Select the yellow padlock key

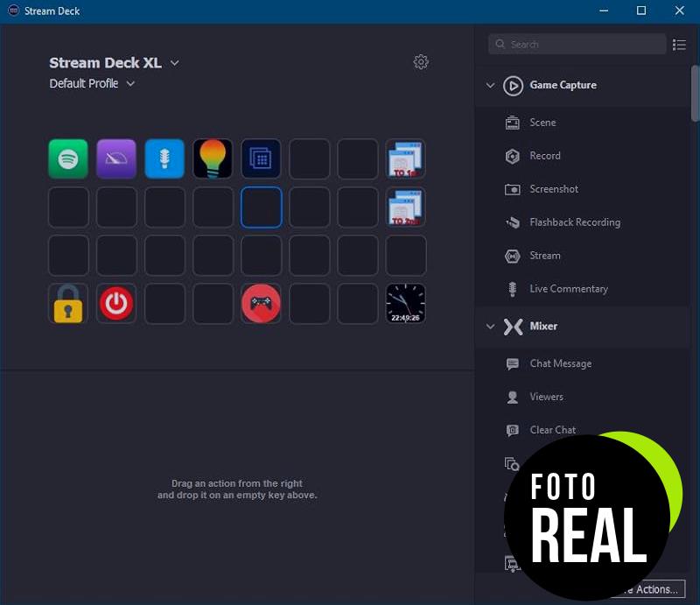(68, 304)
